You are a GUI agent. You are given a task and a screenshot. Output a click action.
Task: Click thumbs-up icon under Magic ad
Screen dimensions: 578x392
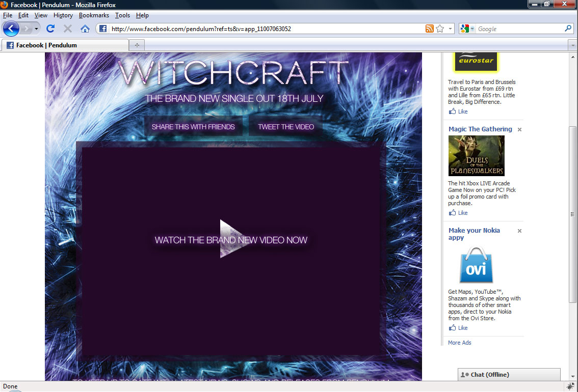[452, 212]
